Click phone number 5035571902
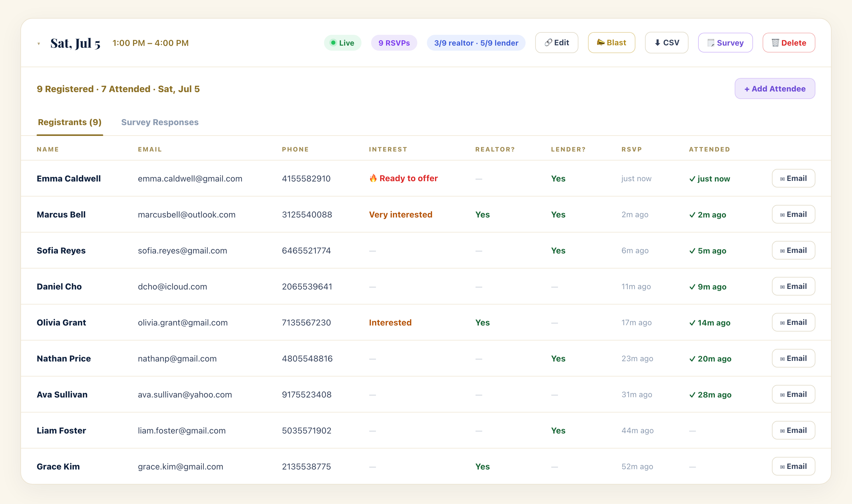 (x=306, y=430)
